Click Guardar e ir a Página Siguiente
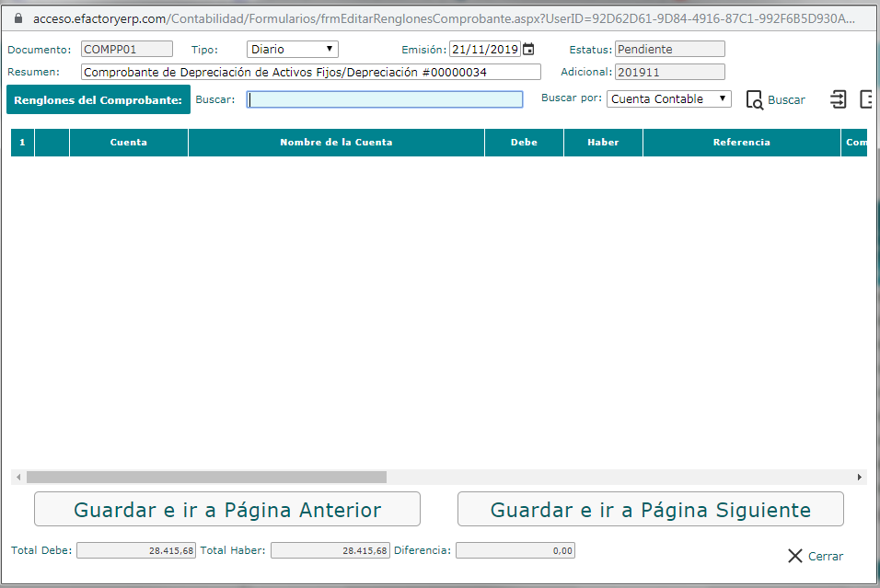 (651, 510)
